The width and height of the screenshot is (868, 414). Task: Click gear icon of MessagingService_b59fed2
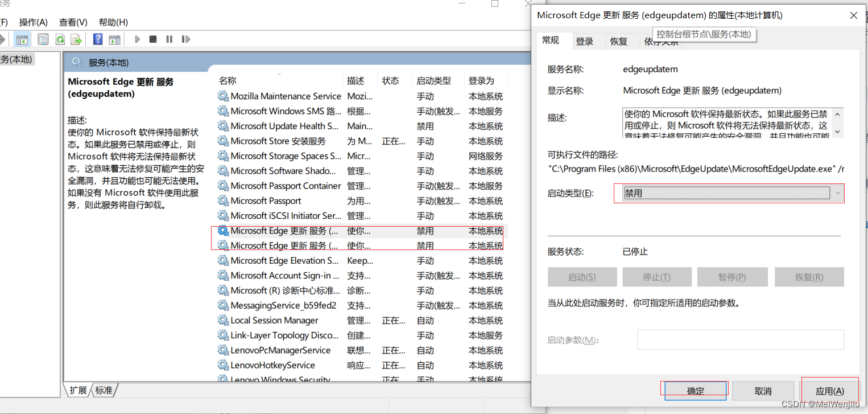click(x=223, y=305)
